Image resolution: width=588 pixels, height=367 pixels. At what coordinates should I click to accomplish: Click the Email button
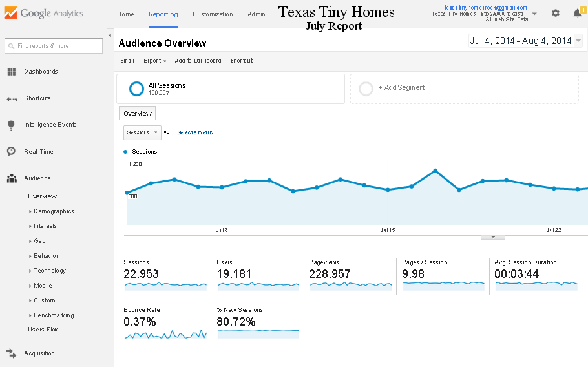pos(127,61)
